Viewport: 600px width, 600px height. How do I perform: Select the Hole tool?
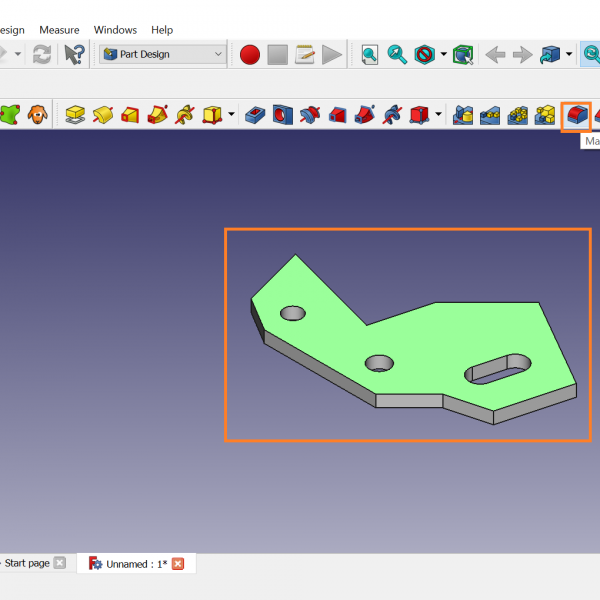pos(283,115)
